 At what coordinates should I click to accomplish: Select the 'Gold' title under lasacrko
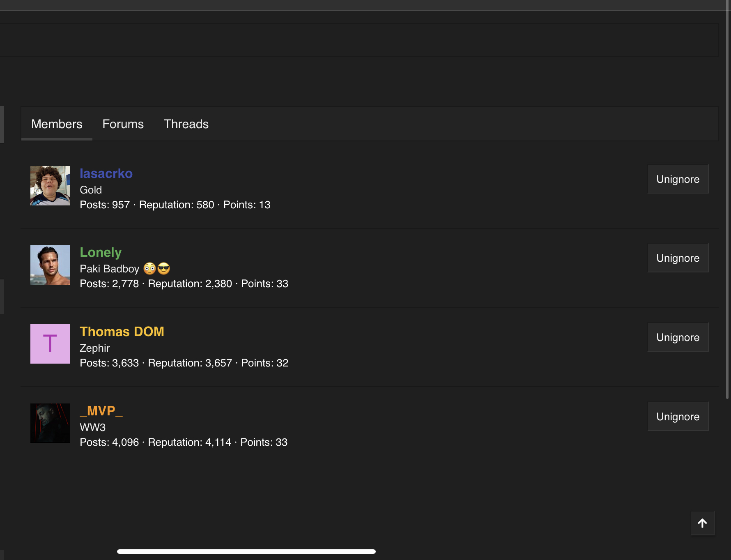(91, 190)
